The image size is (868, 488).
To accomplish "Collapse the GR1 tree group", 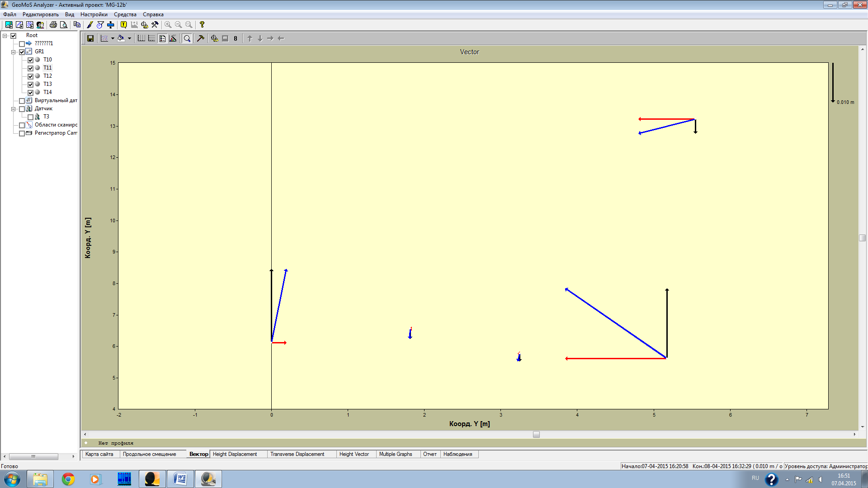I will pyautogui.click(x=13, y=52).
